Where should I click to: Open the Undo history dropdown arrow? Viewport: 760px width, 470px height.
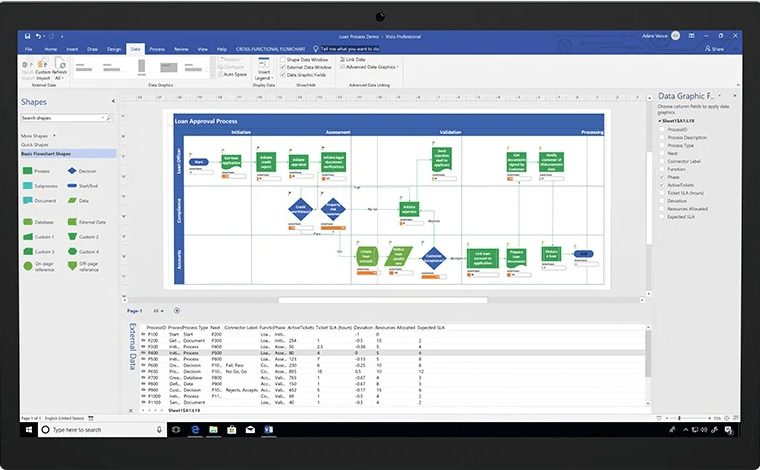44,36
